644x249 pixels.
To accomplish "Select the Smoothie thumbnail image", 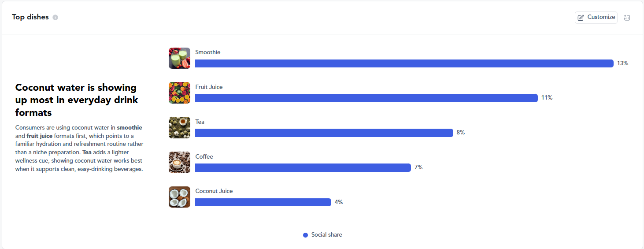I will 179,58.
